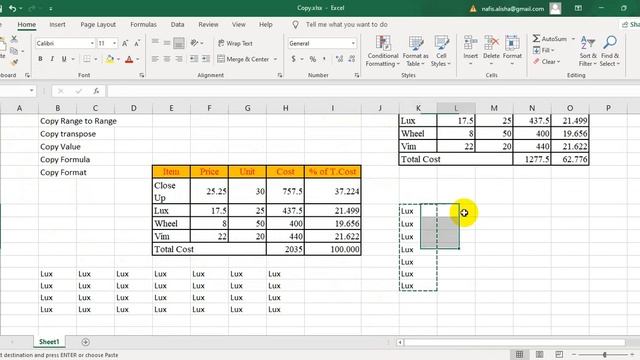Open Format cells menu
The image size is (640, 360).
coord(512,51)
